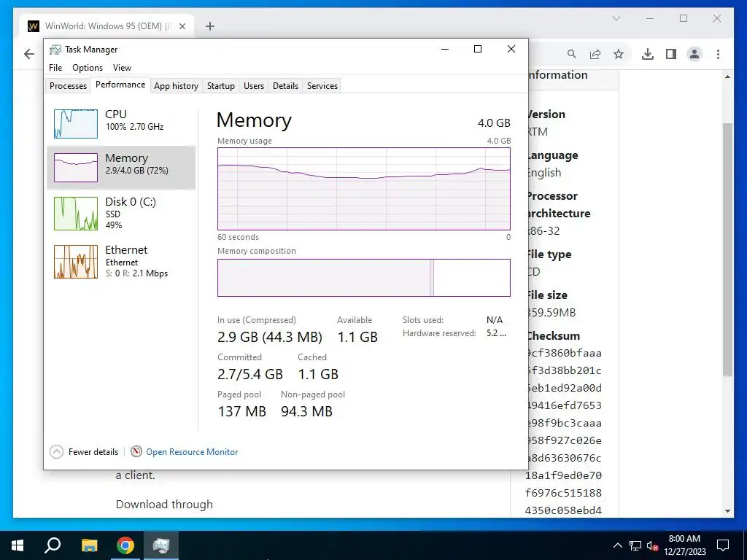Click the Chrome zoom magnifier icon
The height and width of the screenshot is (560, 747).
pyautogui.click(x=572, y=54)
